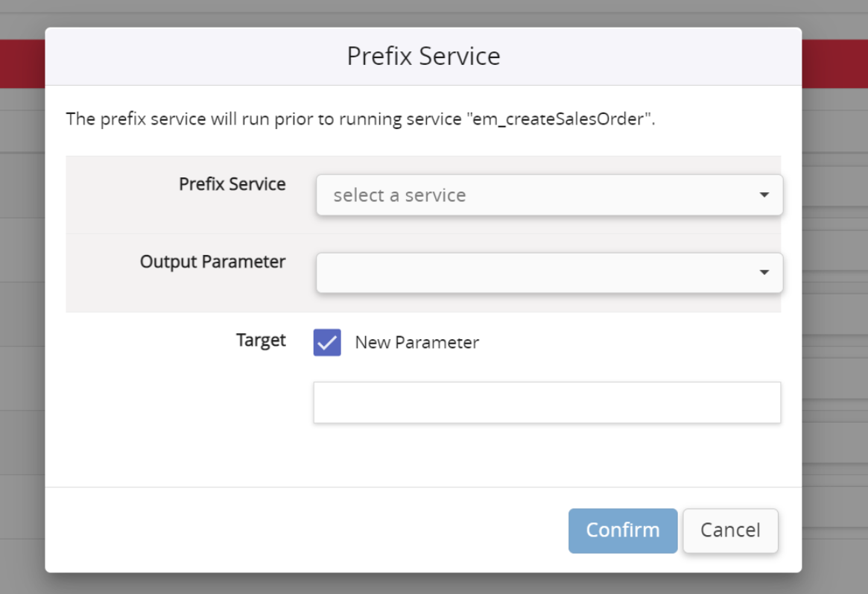Click inside the new parameter name field
Image resolution: width=868 pixels, height=594 pixels.
pyautogui.click(x=547, y=402)
